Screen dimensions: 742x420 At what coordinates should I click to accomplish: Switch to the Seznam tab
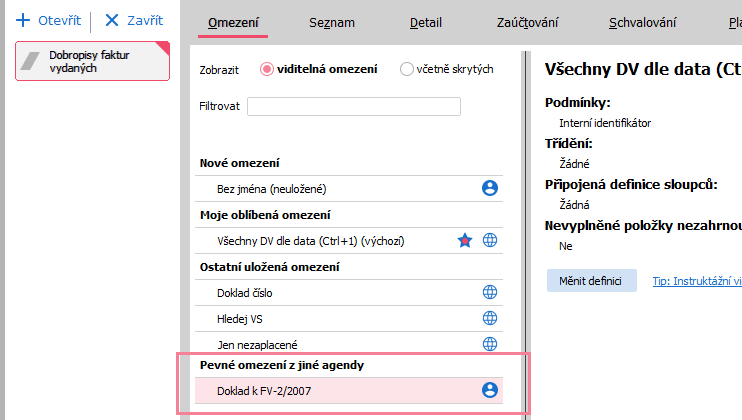pyautogui.click(x=332, y=23)
